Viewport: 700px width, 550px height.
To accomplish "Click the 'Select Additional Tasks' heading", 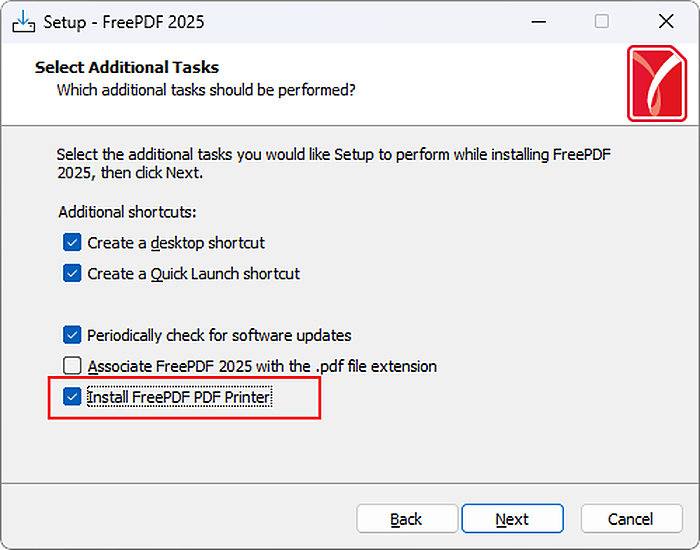I will [x=127, y=67].
